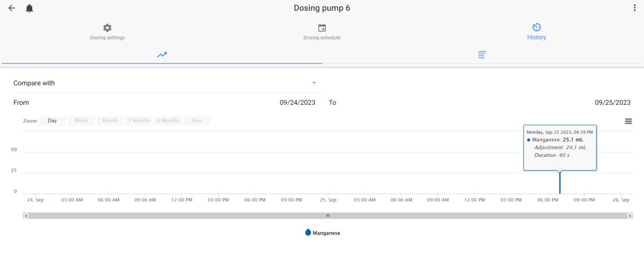
Task: Toggle the Manganese series droplet icon
Action: pos(308,232)
